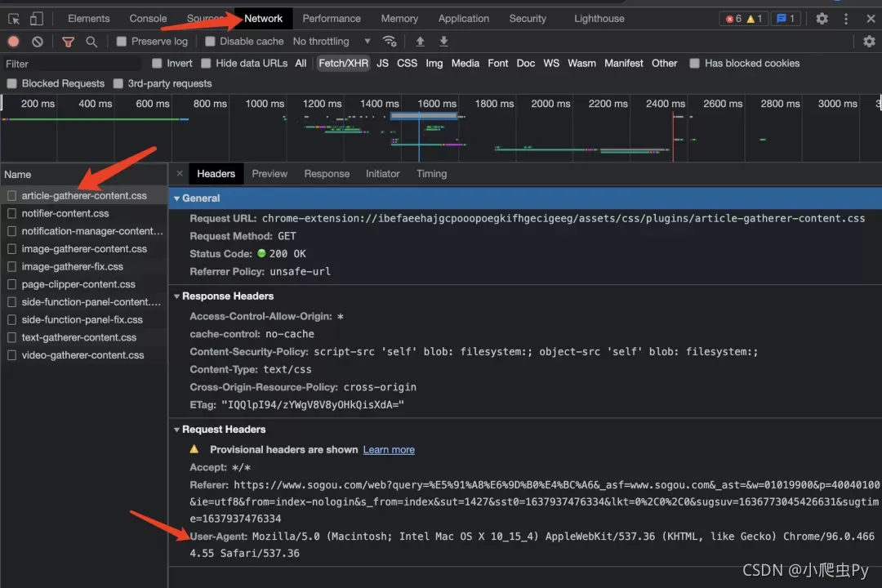Select text-gatherer-content.css request

pyautogui.click(x=84, y=337)
